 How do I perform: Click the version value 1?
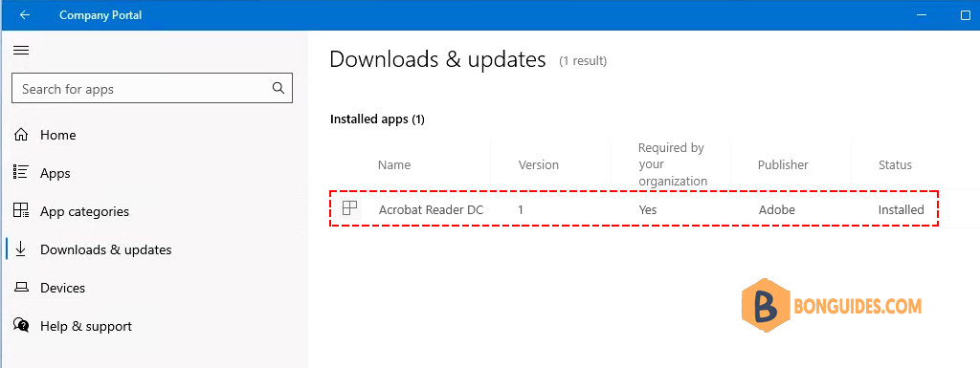click(521, 209)
